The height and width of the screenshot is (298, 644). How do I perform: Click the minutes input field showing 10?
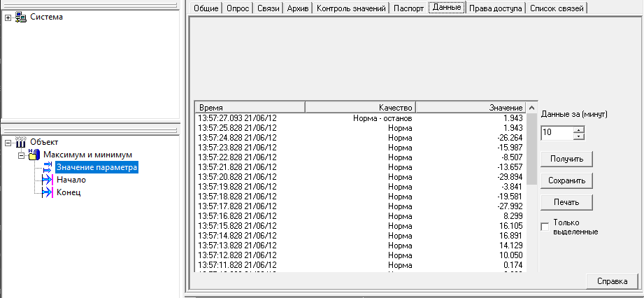[x=557, y=133]
